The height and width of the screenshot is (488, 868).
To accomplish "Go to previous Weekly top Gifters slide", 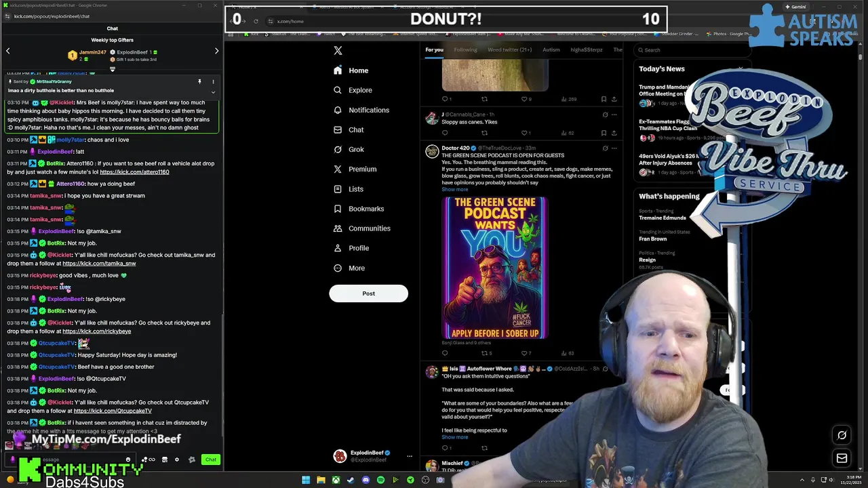I will click(7, 51).
